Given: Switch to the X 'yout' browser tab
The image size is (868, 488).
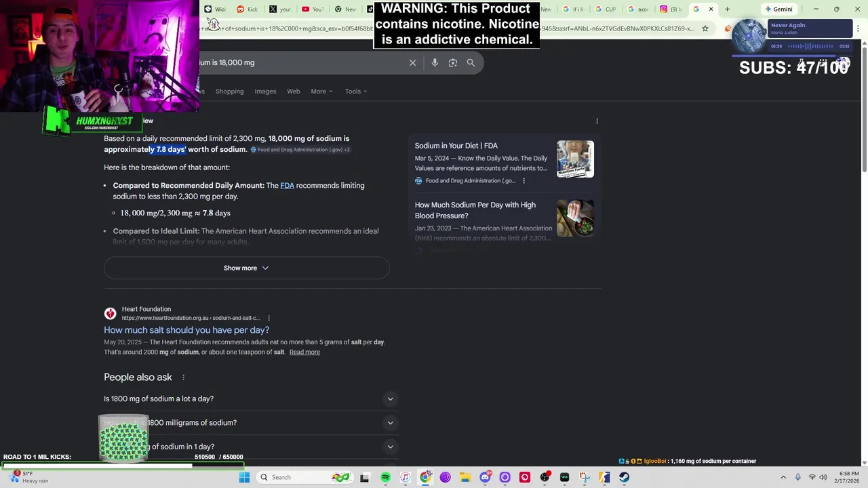Looking at the screenshot, I should [280, 9].
